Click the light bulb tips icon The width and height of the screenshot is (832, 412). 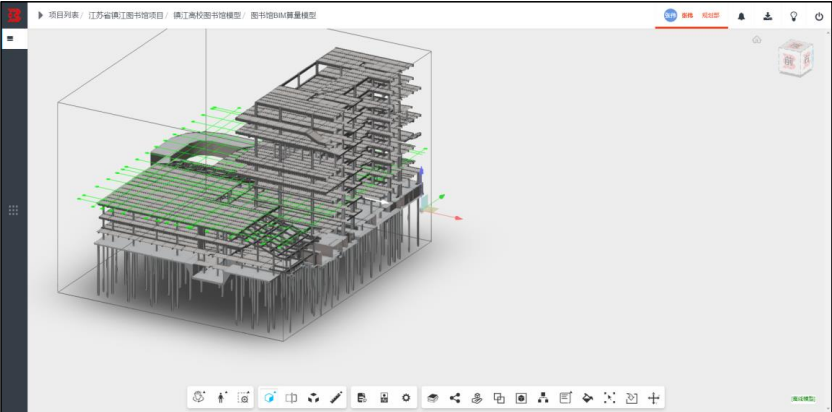(793, 16)
